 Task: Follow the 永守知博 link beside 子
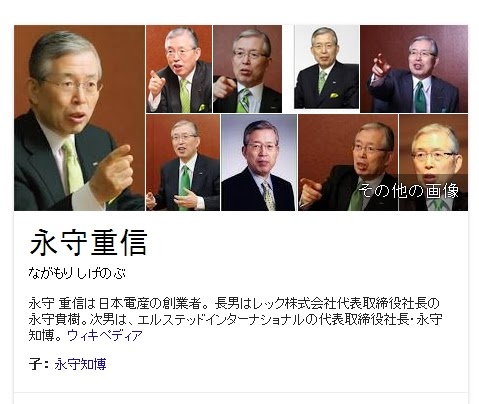pyautogui.click(x=80, y=364)
